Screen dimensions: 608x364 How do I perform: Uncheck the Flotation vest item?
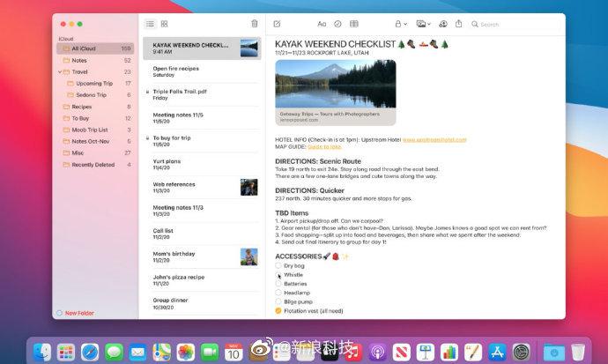[x=278, y=311]
